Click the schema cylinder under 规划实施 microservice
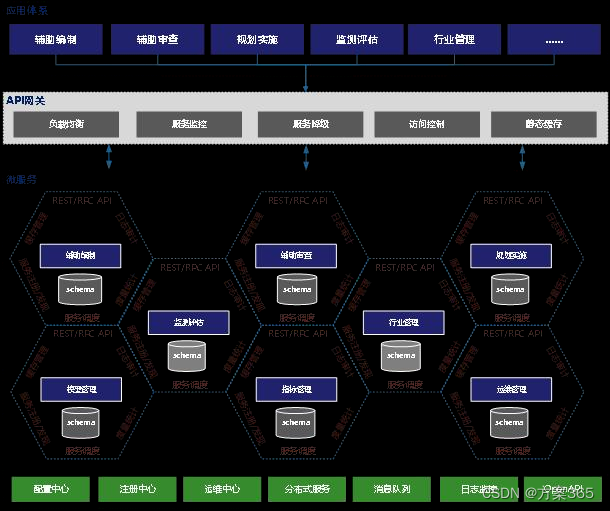Viewport: 610px width, 511px height. pos(510,289)
